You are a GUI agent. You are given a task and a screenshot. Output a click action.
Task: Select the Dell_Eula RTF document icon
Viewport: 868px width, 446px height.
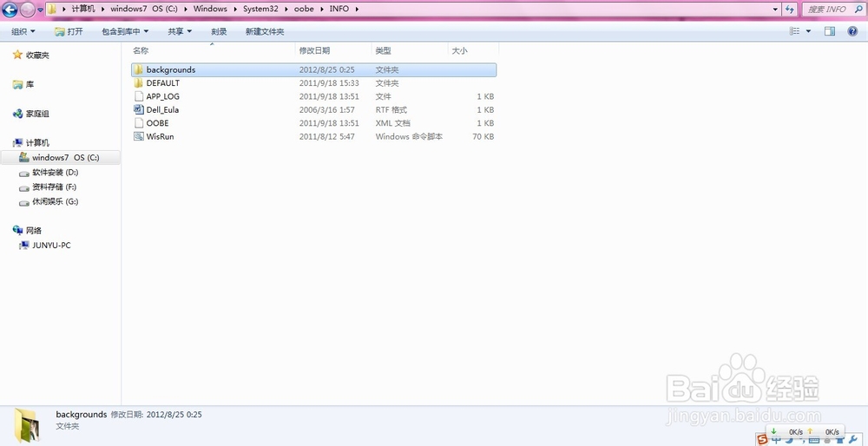pyautogui.click(x=138, y=109)
